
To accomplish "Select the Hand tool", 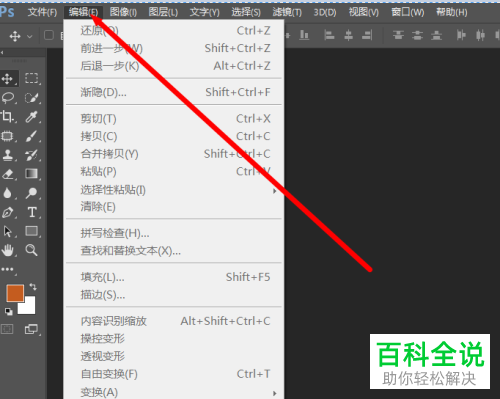I will pos(7,250).
